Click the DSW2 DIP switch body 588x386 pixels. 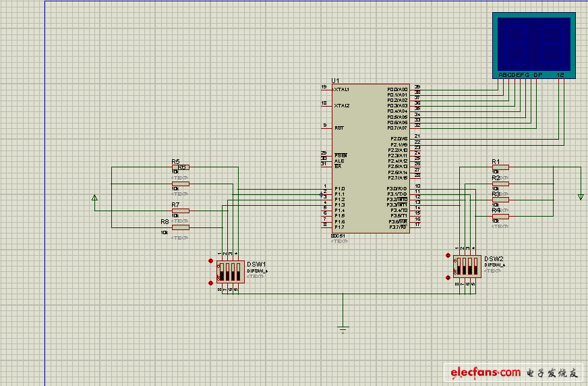pos(466,267)
